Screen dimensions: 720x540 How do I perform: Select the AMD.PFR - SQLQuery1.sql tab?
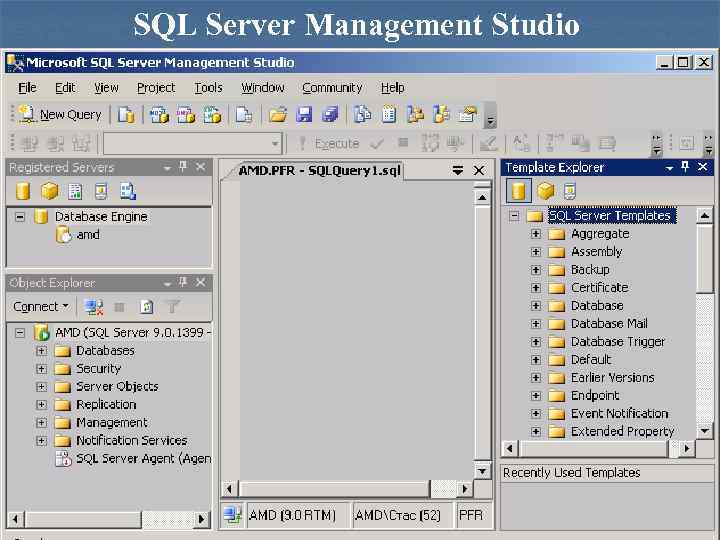coord(320,171)
